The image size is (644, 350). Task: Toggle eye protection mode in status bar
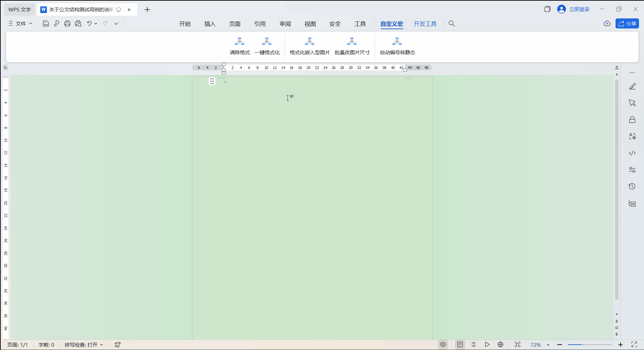pos(443,345)
